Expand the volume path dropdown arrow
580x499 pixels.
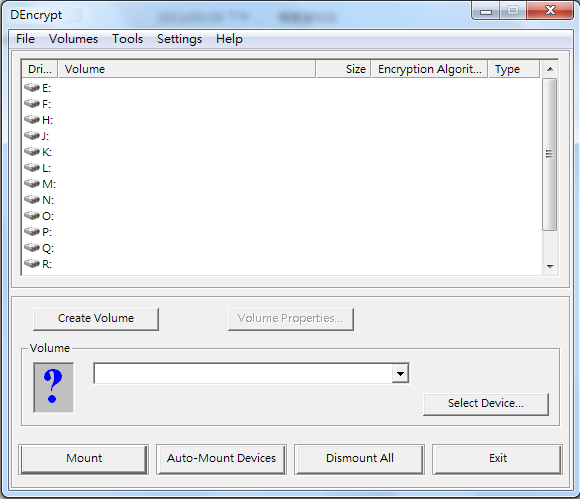400,374
